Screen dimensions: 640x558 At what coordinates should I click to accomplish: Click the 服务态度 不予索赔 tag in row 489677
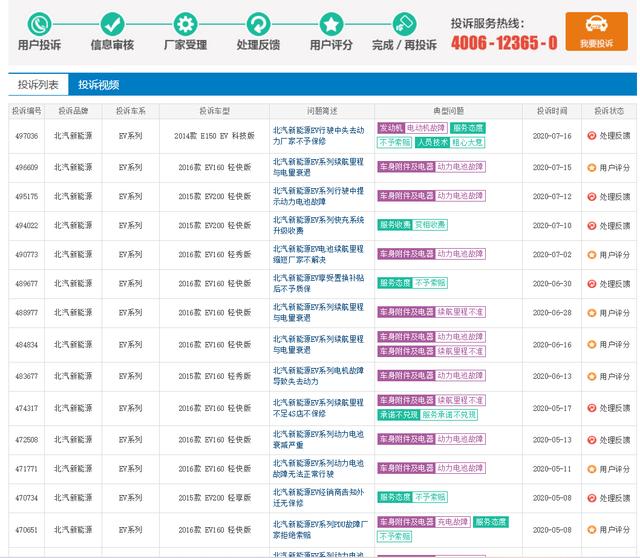pyautogui.click(x=412, y=283)
